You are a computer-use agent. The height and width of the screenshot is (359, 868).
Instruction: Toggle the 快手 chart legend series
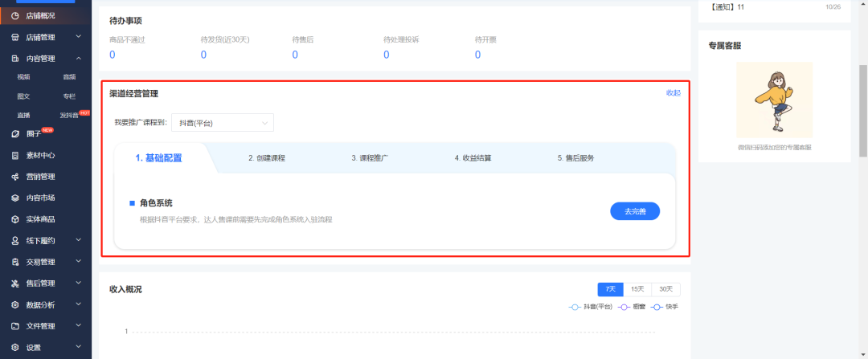coord(665,307)
